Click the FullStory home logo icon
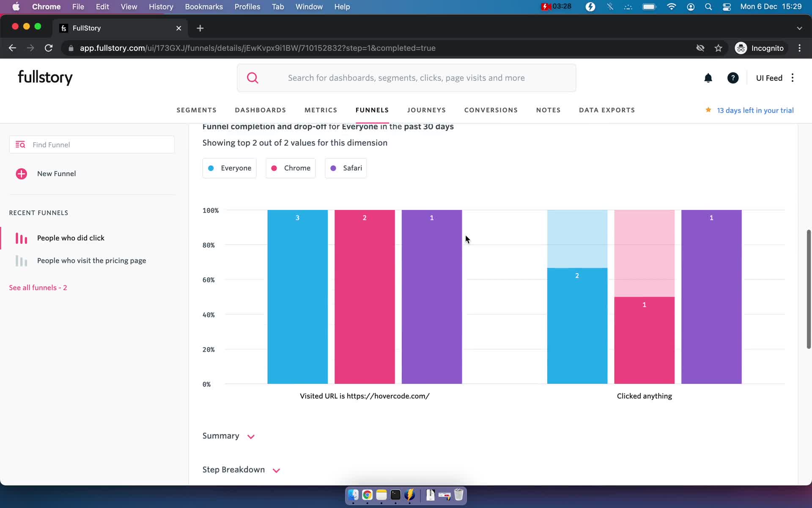The height and width of the screenshot is (508, 812). click(45, 77)
